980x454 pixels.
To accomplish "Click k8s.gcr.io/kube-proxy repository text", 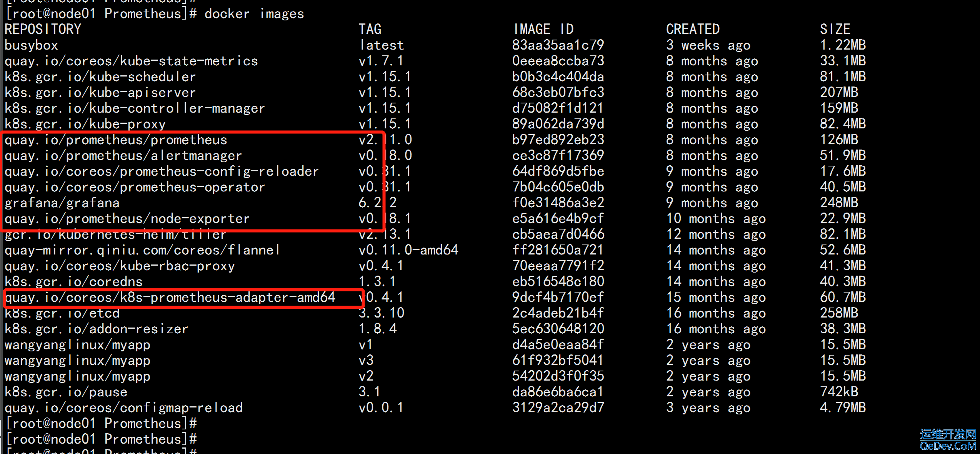I will (85, 124).
